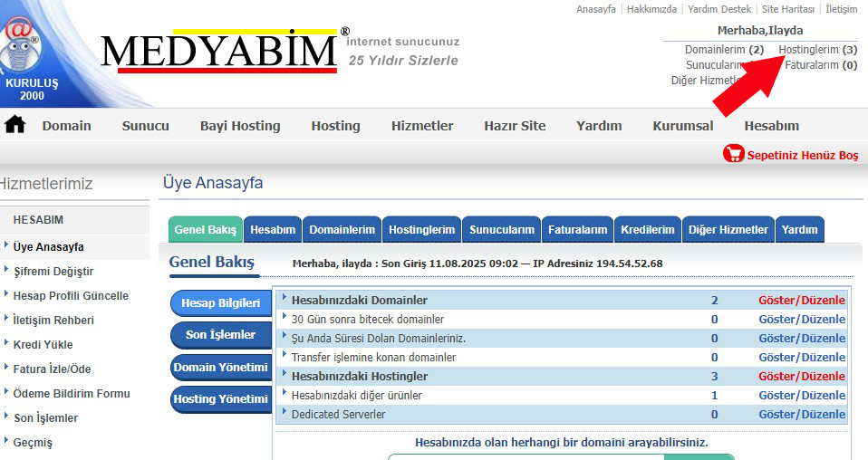The width and height of the screenshot is (868, 460).
Task: Open İletişim link at top
Action: 842,9
